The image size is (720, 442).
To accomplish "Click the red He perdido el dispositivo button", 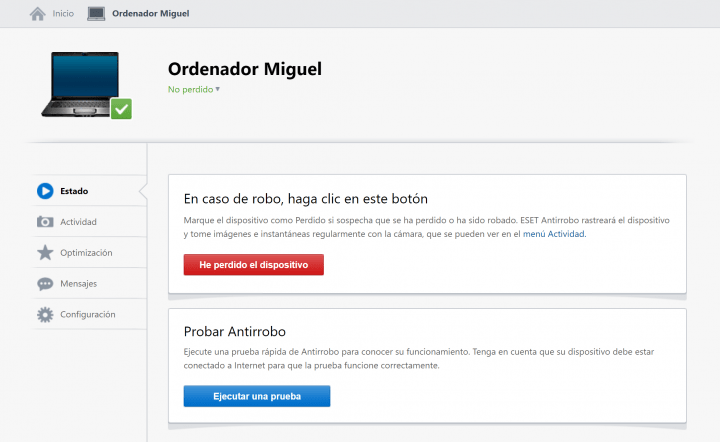I will tap(253, 265).
